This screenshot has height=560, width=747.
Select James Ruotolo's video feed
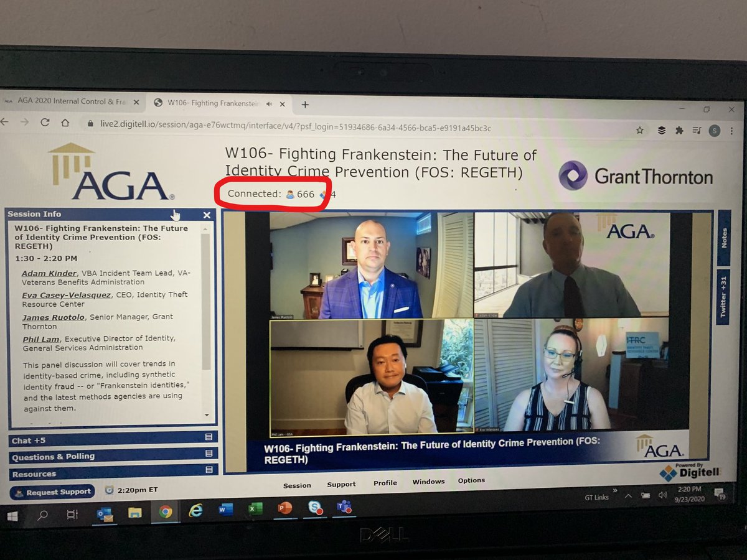(371, 266)
